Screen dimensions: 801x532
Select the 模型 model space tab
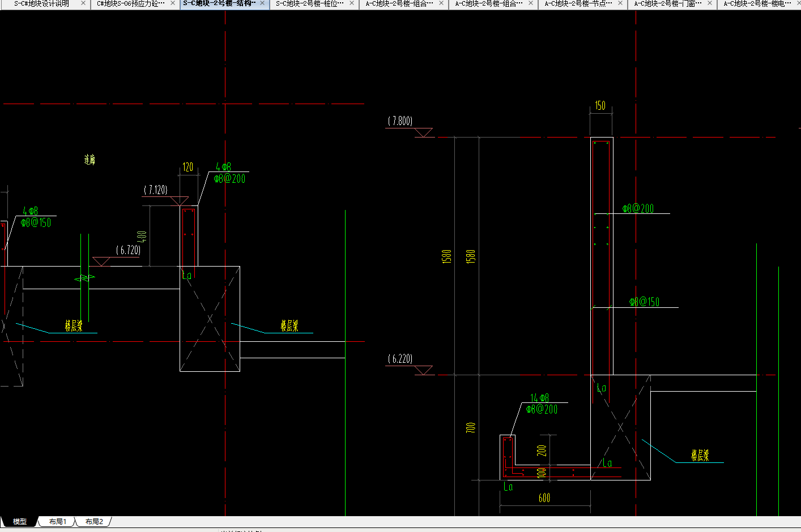20,521
